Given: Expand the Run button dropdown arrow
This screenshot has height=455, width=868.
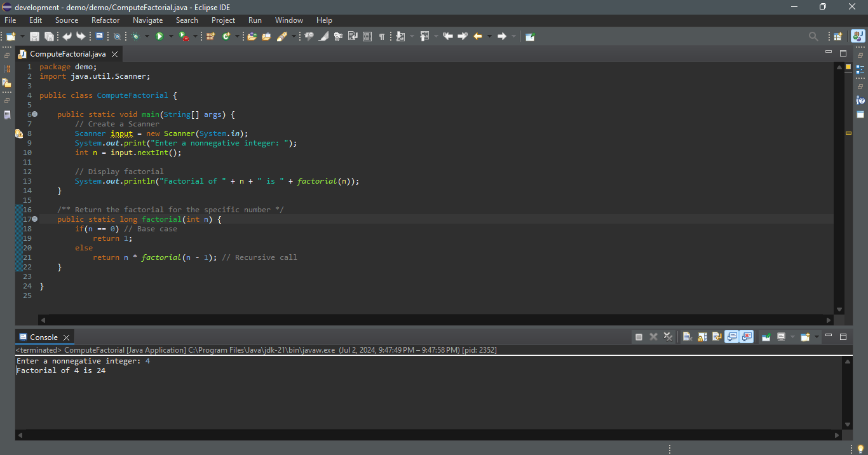Looking at the screenshot, I should click(171, 36).
